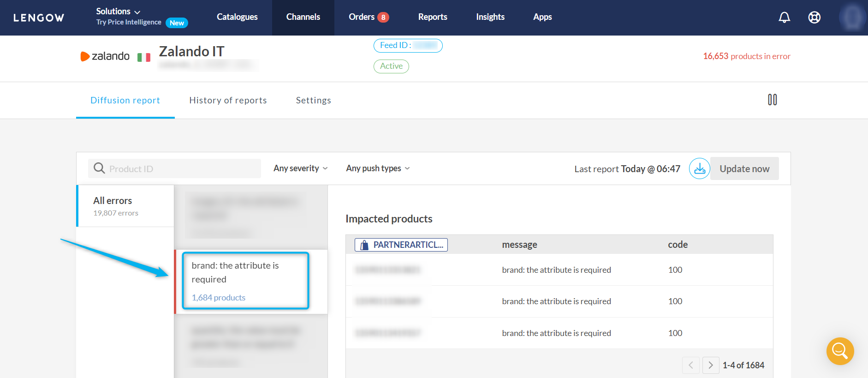Open the Solutions dropdown menu
The image size is (868, 378).
tap(118, 12)
